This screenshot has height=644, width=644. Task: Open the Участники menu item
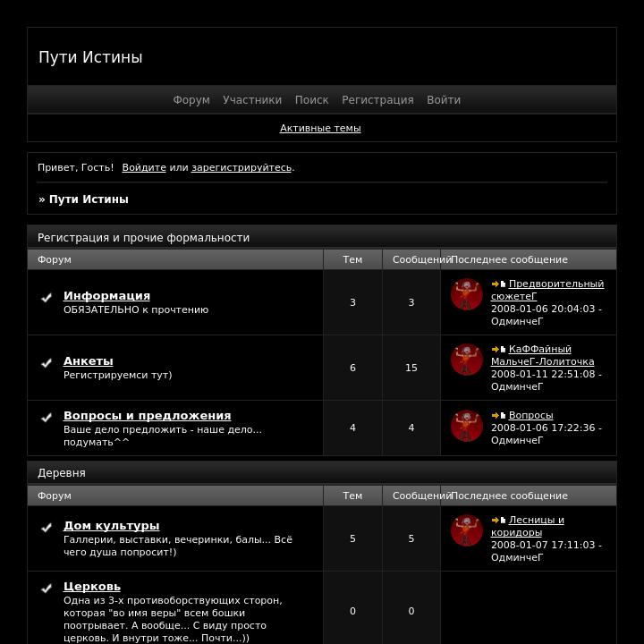point(252,100)
